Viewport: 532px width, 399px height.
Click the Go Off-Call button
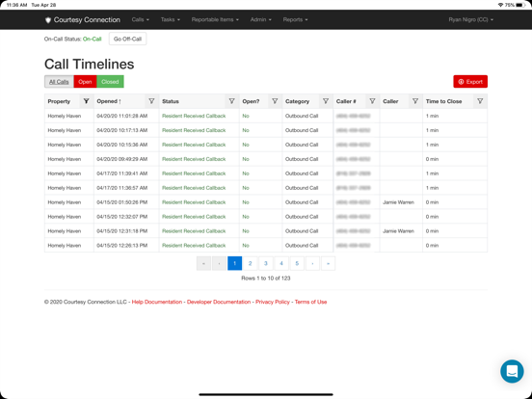(127, 39)
